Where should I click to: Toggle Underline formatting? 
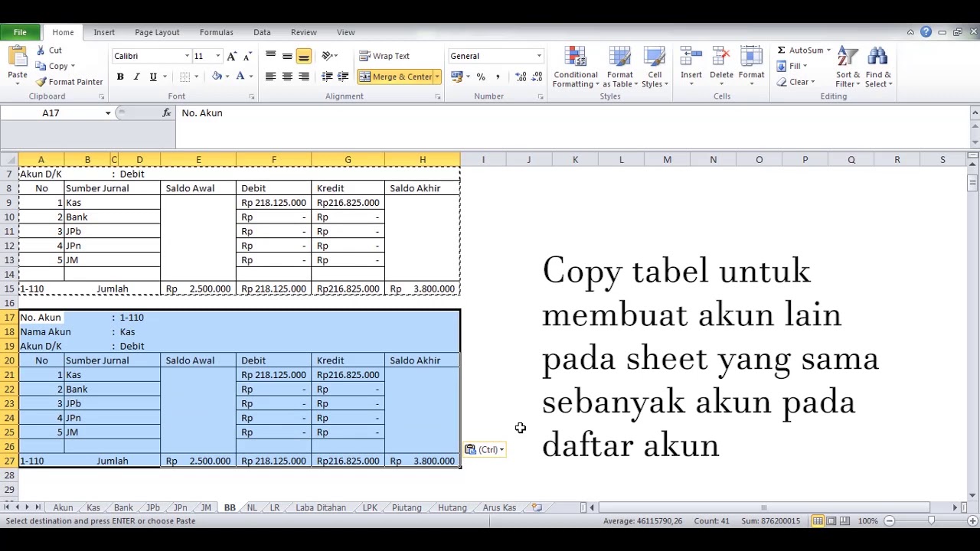point(153,77)
